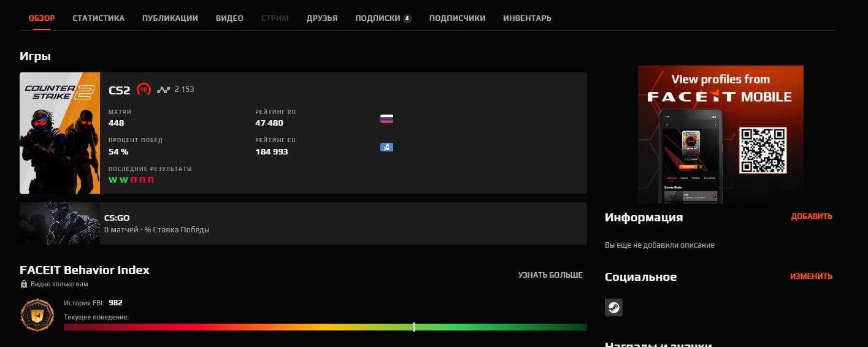Open the Подписки tab
Screen dimensions: 868x347
pos(377,18)
